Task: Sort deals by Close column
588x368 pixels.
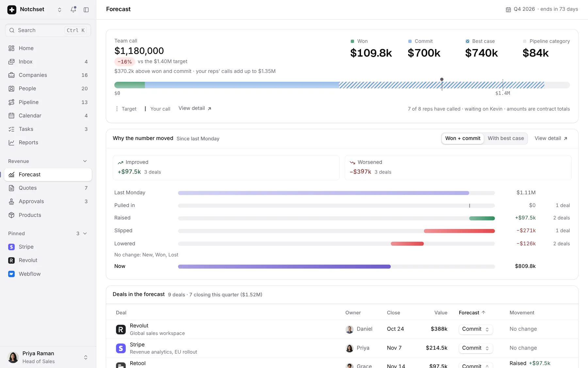Action: [393, 313]
